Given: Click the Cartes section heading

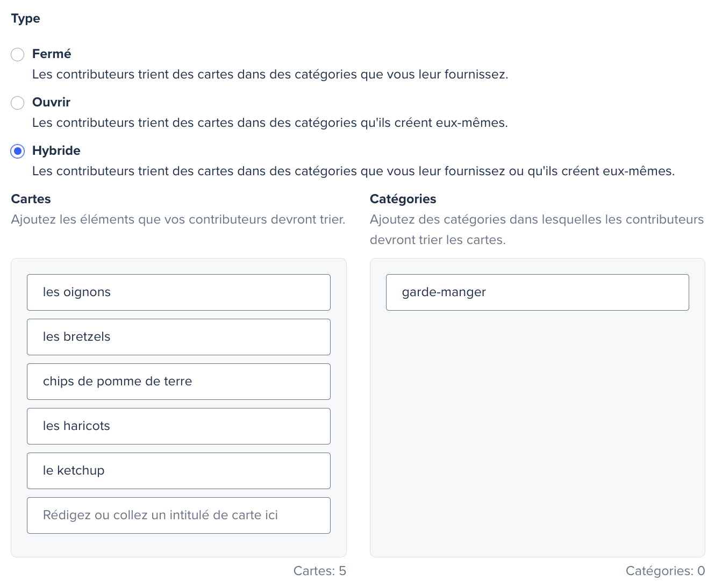Looking at the screenshot, I should [31, 199].
